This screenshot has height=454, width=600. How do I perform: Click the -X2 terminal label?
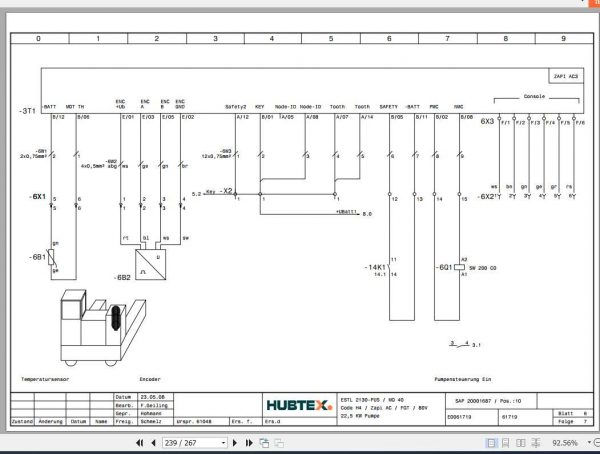point(226,191)
